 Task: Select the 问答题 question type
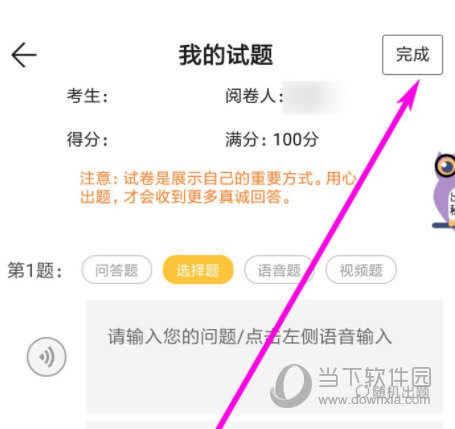tap(117, 270)
